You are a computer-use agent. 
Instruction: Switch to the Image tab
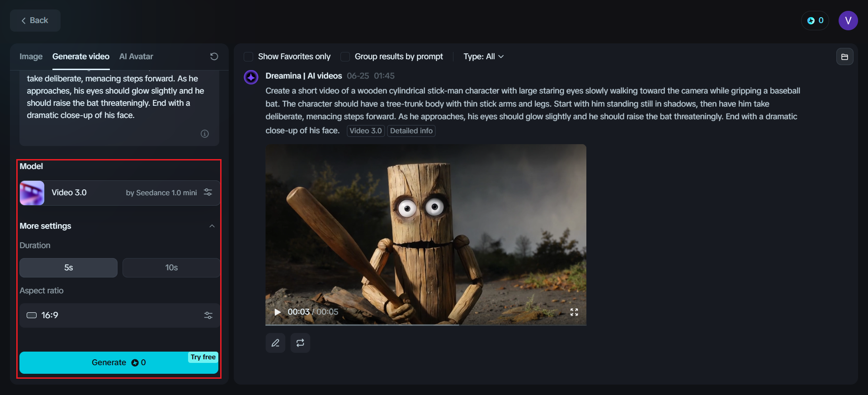click(x=31, y=56)
